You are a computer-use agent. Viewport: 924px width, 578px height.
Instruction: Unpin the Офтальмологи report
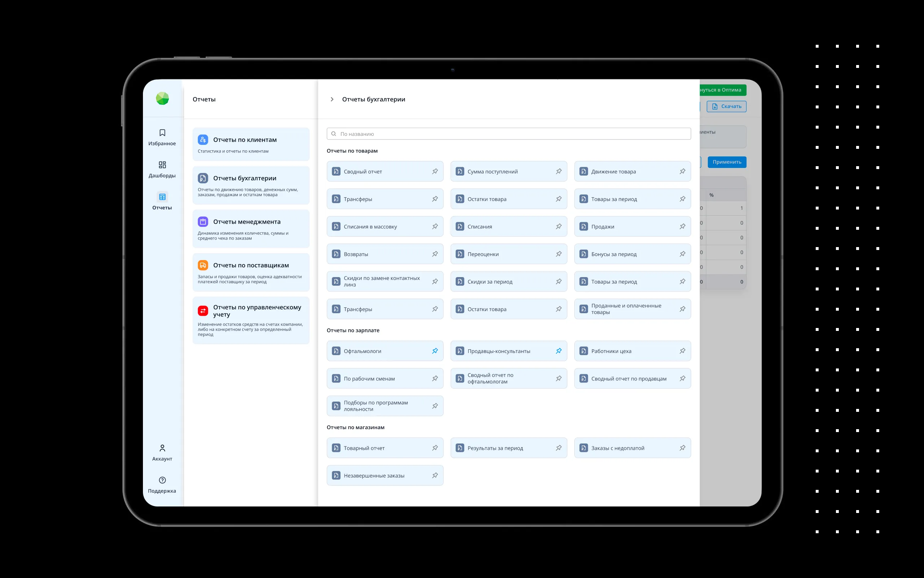pyautogui.click(x=435, y=351)
